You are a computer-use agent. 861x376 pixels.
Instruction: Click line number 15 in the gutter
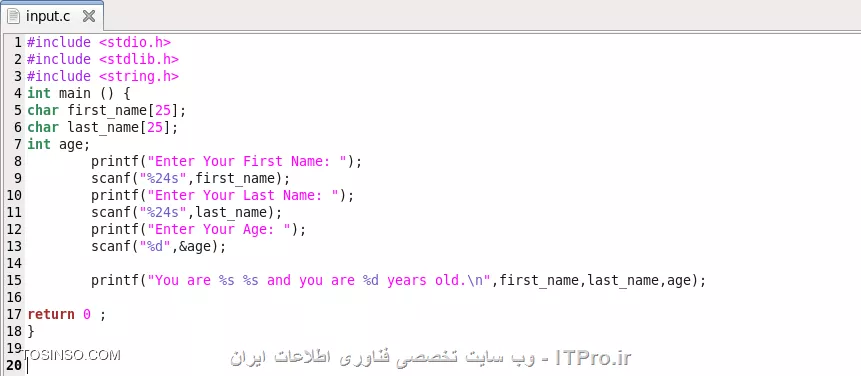14,280
